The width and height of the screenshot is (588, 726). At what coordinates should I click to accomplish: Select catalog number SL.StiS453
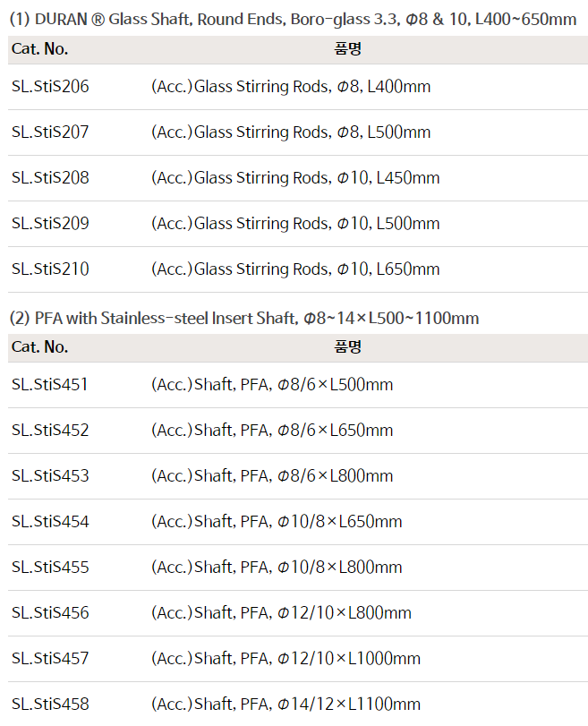(x=50, y=476)
